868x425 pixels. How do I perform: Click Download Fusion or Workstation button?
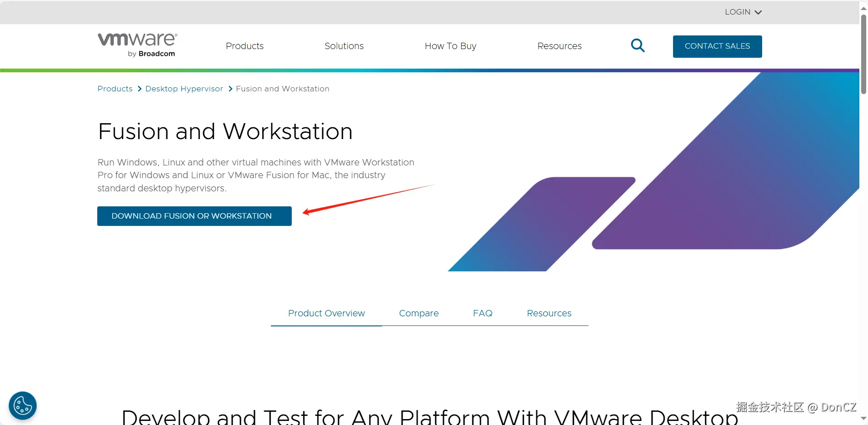pyautogui.click(x=195, y=216)
